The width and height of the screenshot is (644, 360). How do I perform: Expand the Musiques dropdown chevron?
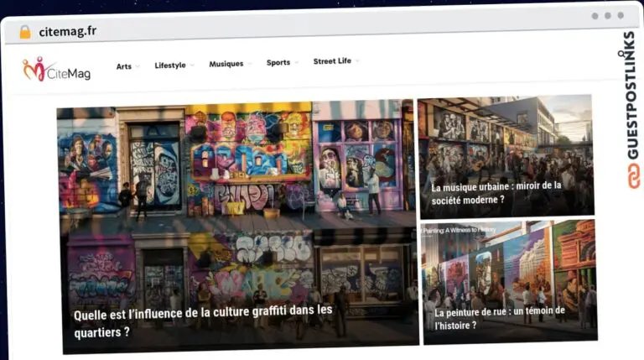(250, 64)
